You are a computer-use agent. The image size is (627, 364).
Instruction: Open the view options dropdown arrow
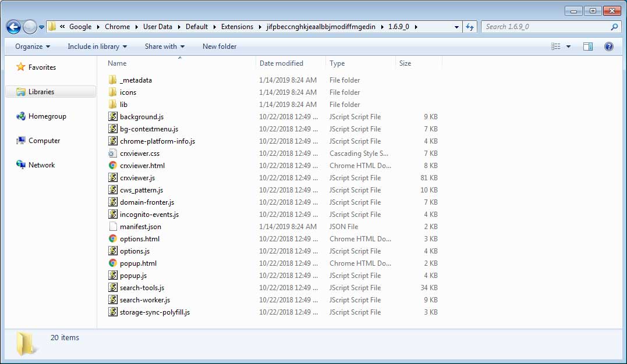[x=568, y=47]
